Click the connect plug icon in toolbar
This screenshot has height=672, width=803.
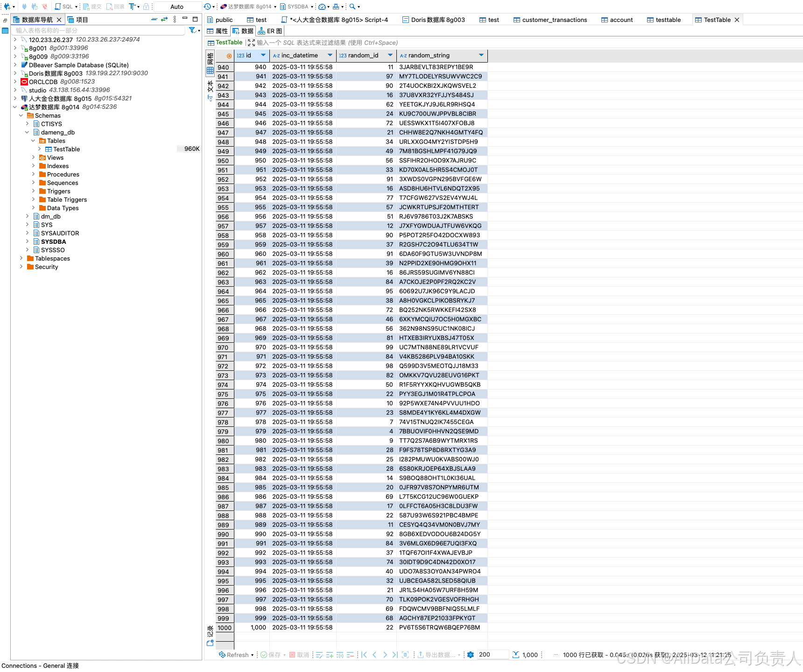coord(24,7)
